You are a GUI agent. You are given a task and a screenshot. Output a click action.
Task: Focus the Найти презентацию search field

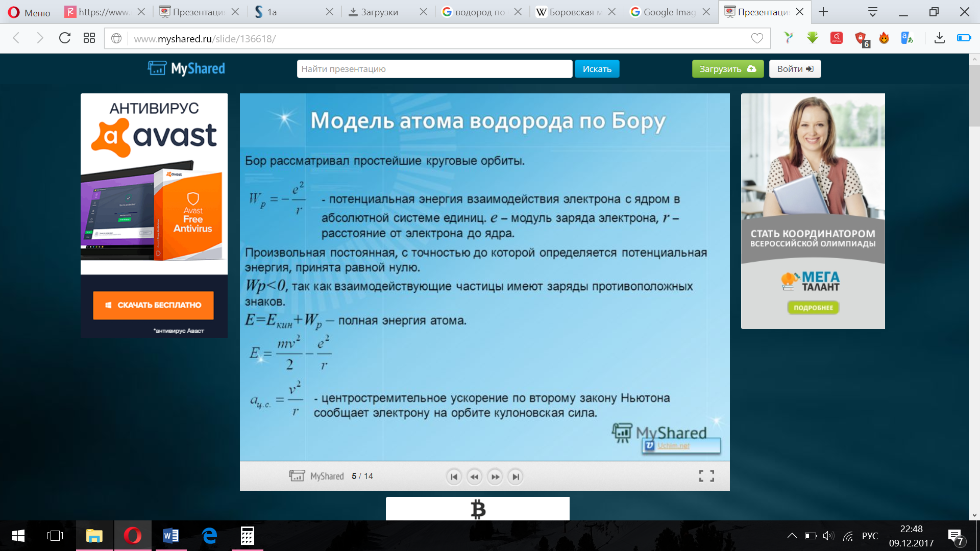pos(434,69)
